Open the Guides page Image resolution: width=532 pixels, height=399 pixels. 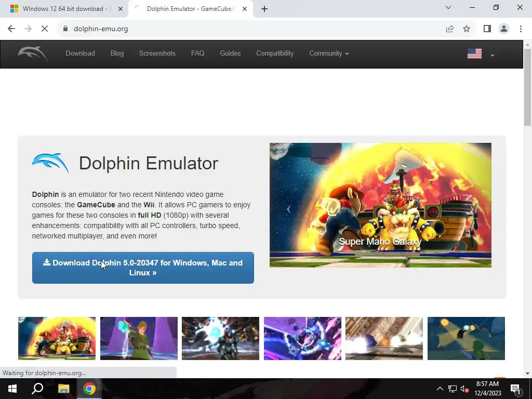click(230, 54)
